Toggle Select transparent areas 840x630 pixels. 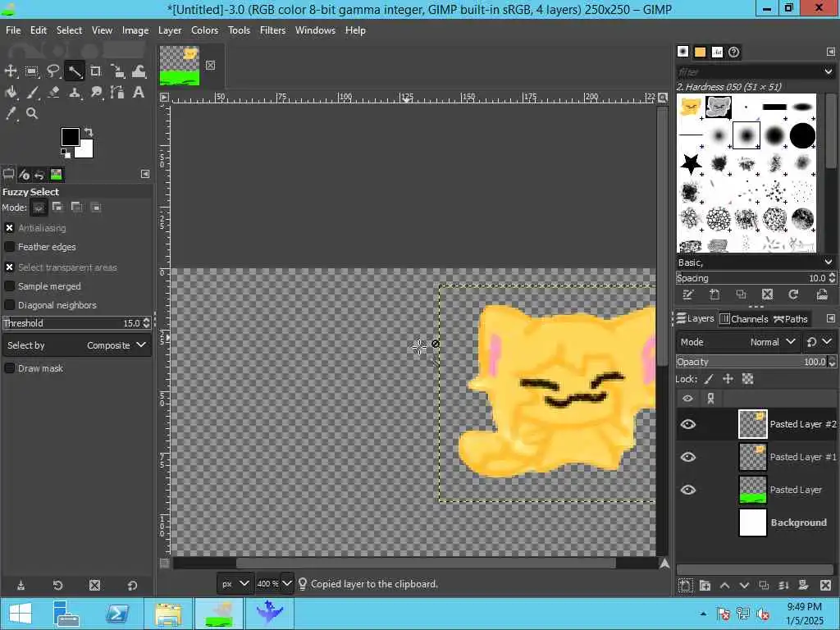[x=10, y=267]
